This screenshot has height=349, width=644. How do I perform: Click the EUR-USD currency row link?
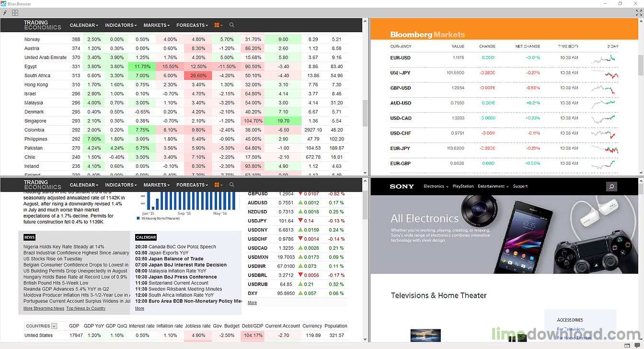[400, 58]
